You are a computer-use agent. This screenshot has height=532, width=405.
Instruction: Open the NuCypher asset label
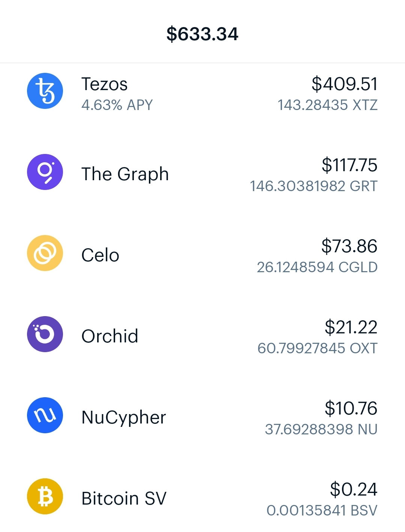(124, 417)
